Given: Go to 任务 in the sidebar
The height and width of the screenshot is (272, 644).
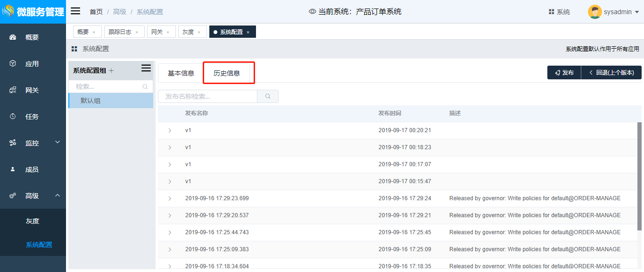Looking at the screenshot, I should click(x=32, y=117).
